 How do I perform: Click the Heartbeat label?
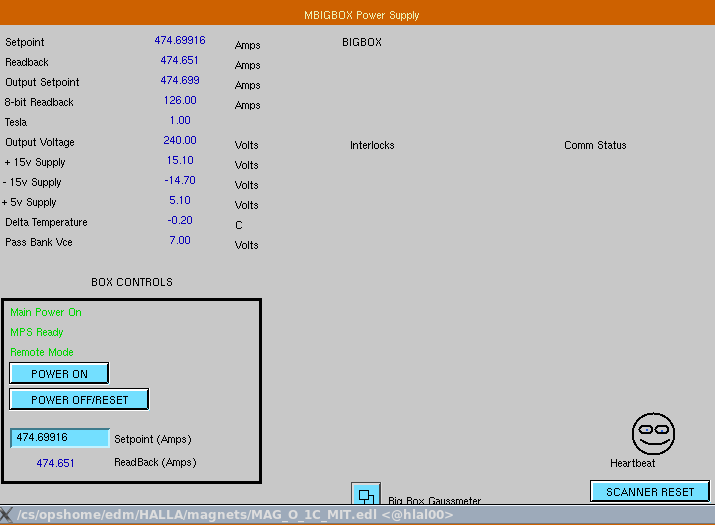coord(632,463)
